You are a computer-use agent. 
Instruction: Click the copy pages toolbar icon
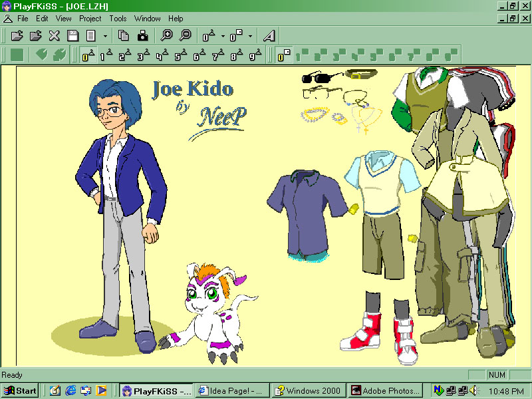point(124,35)
